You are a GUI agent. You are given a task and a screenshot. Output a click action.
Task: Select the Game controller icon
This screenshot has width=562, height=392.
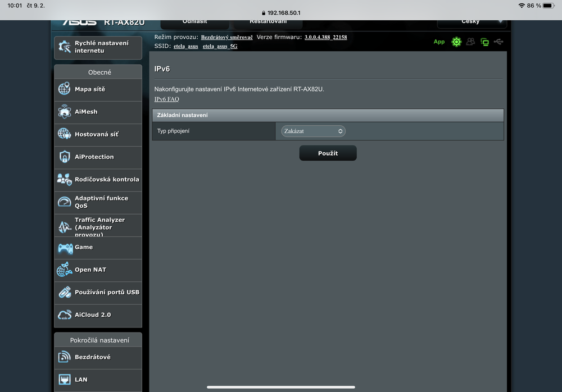pos(65,248)
